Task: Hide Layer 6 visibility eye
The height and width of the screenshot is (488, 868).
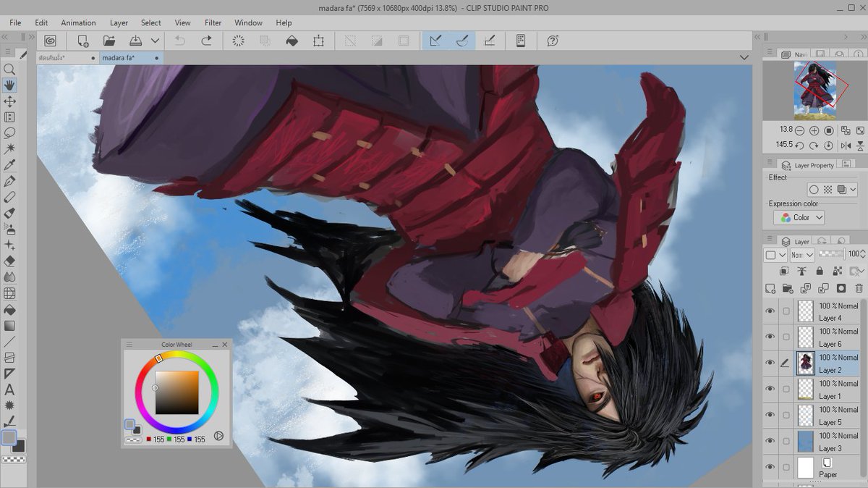Action: (770, 337)
